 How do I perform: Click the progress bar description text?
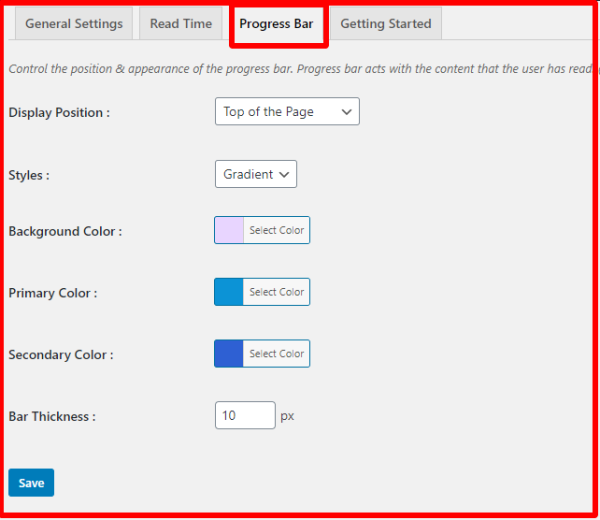[x=300, y=69]
